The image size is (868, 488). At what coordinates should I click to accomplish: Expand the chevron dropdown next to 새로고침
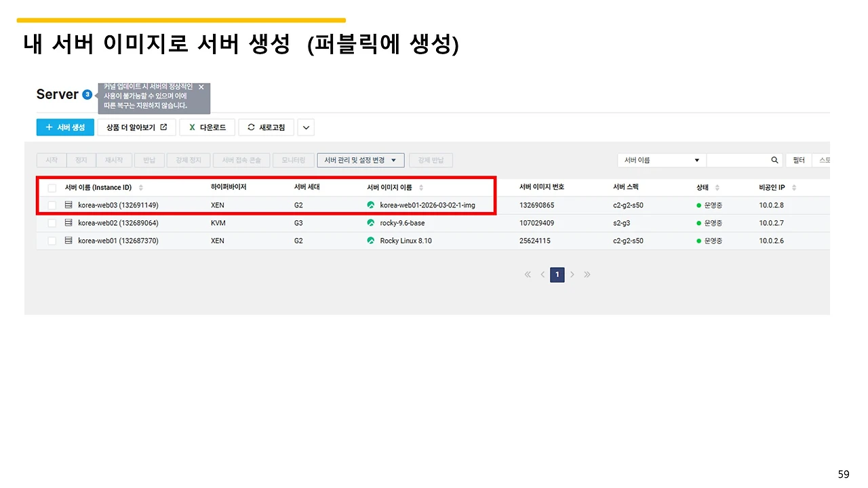coord(305,127)
